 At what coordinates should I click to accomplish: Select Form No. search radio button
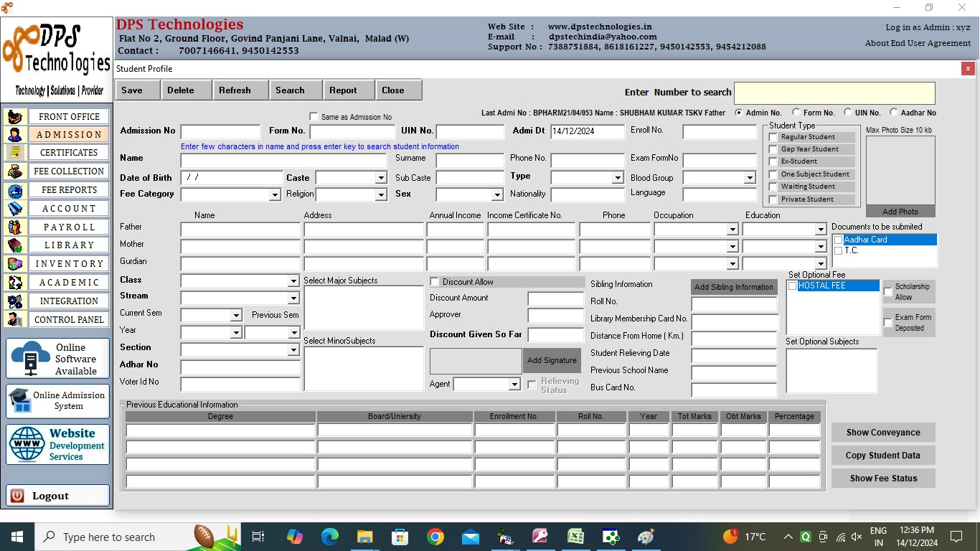point(796,113)
